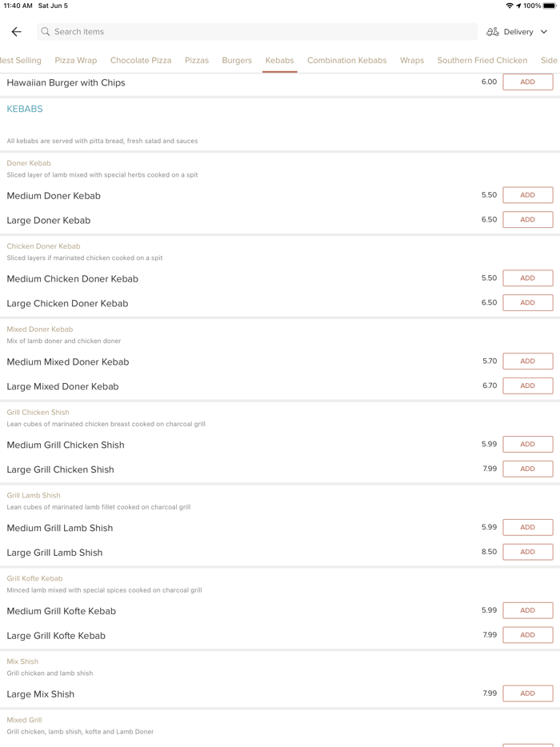Tap the Wi-Fi status icon
Screen dimensions: 560x747
[x=509, y=6]
